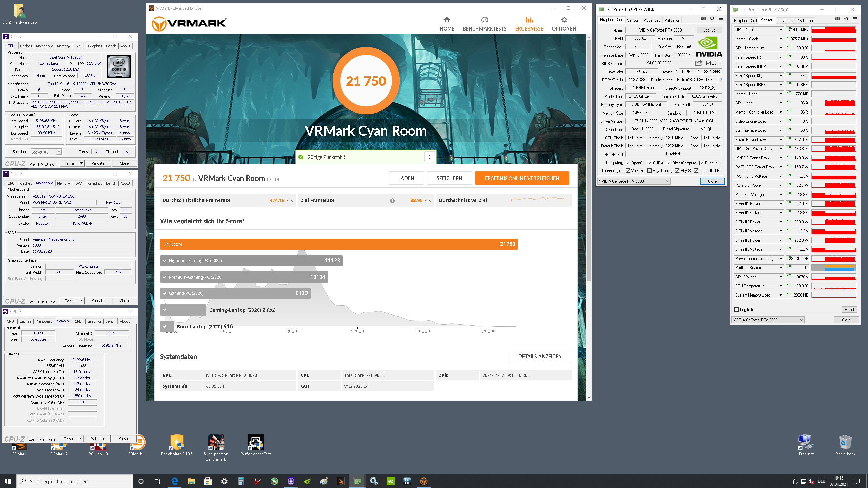This screenshot has width=868, height=488.
Task: Open the GPU-Z hamburger menu in Graphics Card window
Action: tap(721, 19)
